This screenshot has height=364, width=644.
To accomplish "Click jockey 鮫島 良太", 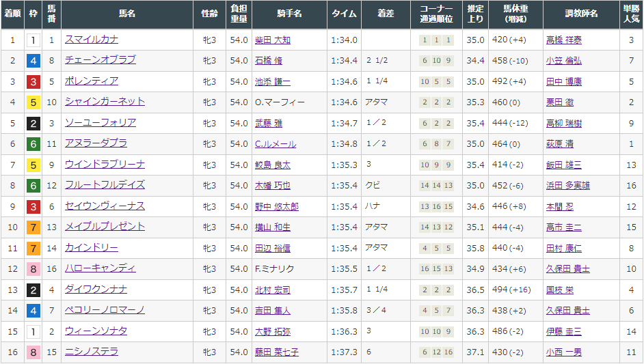I will 273,165.
